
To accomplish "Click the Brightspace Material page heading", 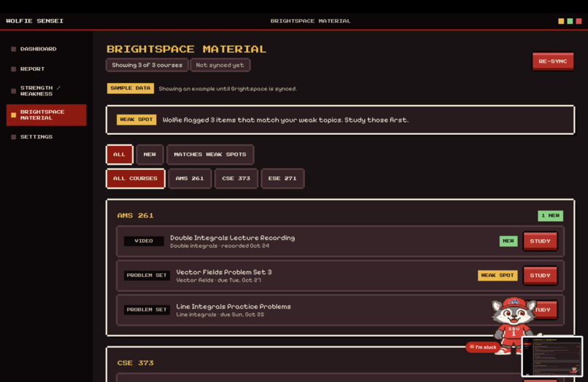I will 186,49.
